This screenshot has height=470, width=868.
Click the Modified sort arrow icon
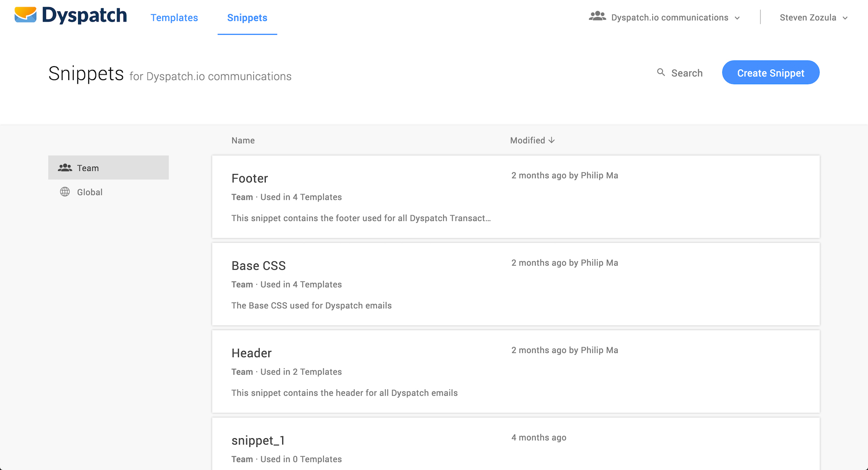click(552, 140)
